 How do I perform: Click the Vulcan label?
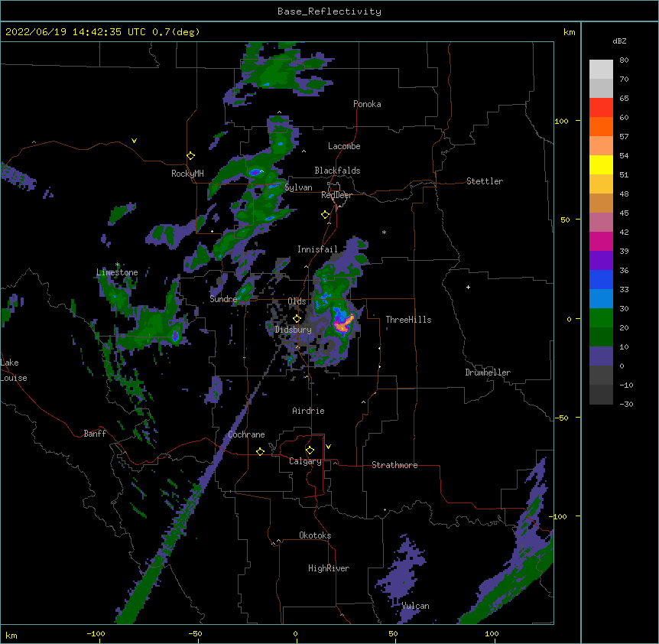415,606
